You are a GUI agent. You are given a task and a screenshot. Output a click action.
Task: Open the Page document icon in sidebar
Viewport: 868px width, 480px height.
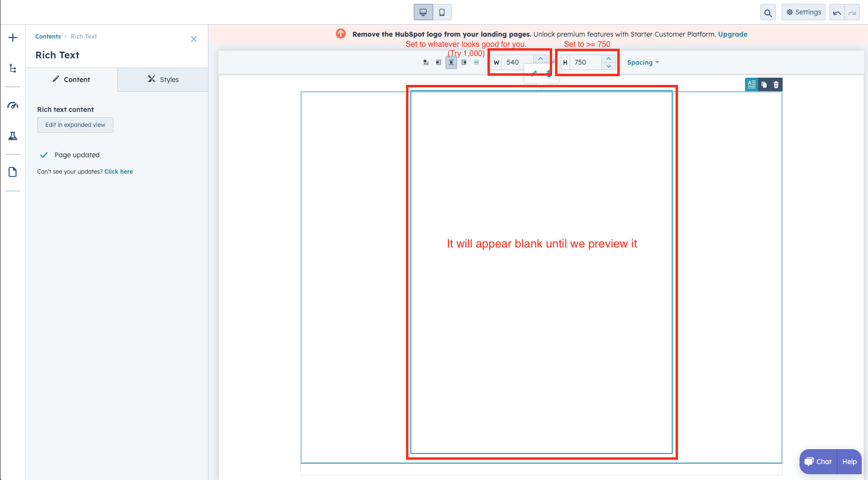pyautogui.click(x=13, y=172)
